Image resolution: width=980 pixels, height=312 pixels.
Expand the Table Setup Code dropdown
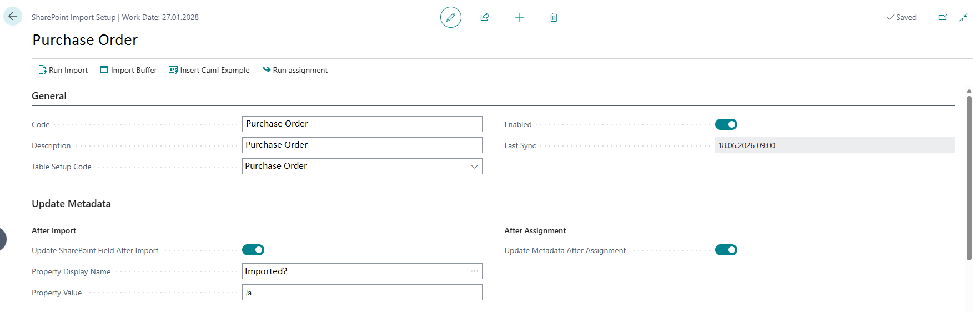[474, 167]
